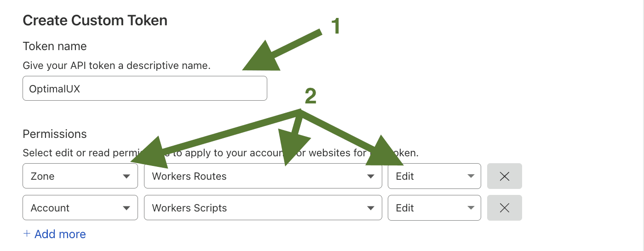
Task: Open the Edit access dropdown for Workers Routes
Action: (x=434, y=176)
